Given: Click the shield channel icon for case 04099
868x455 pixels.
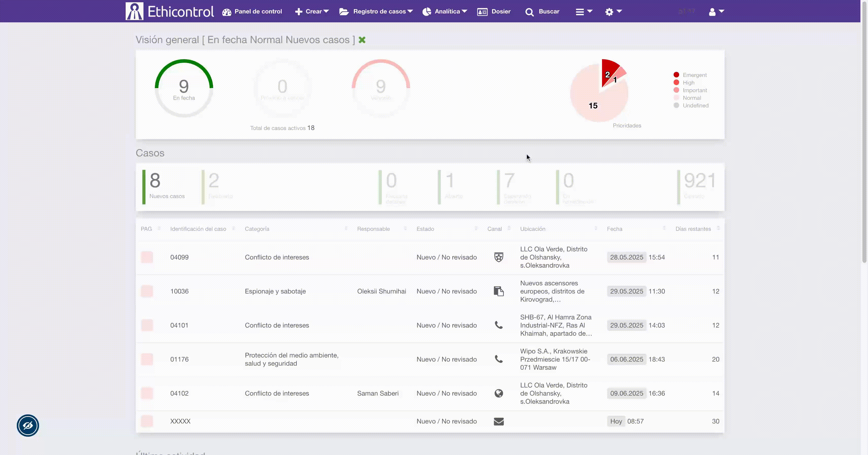Looking at the screenshot, I should click(498, 257).
